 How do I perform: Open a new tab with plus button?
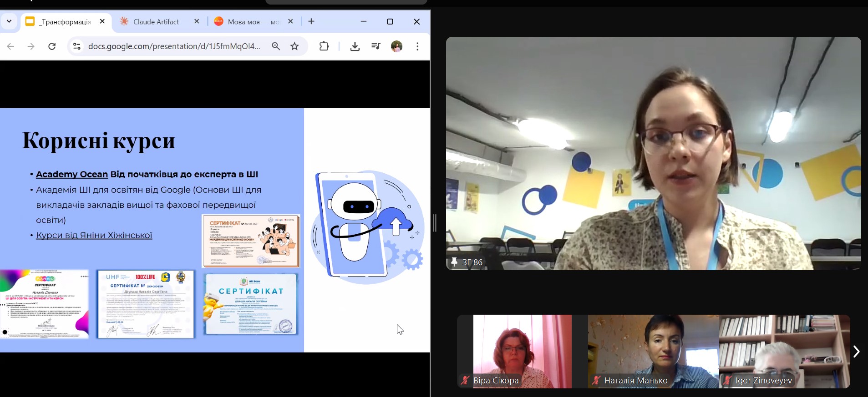click(311, 21)
